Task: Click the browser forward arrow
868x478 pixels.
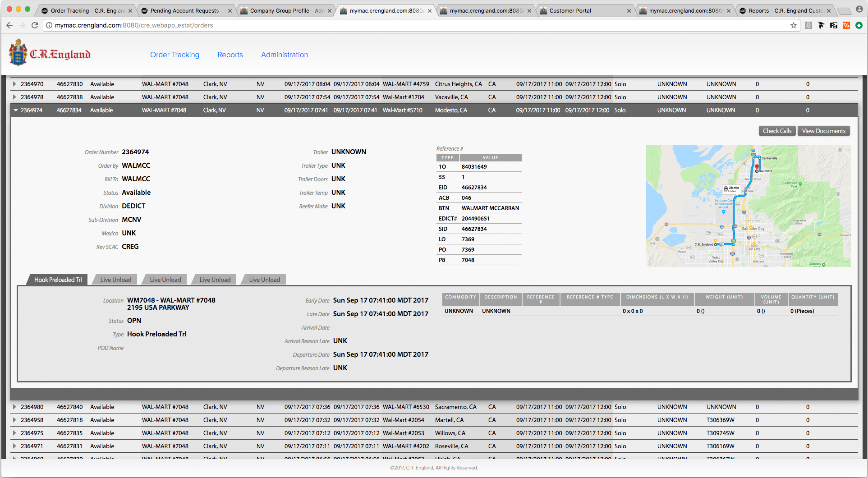Action: click(x=22, y=25)
